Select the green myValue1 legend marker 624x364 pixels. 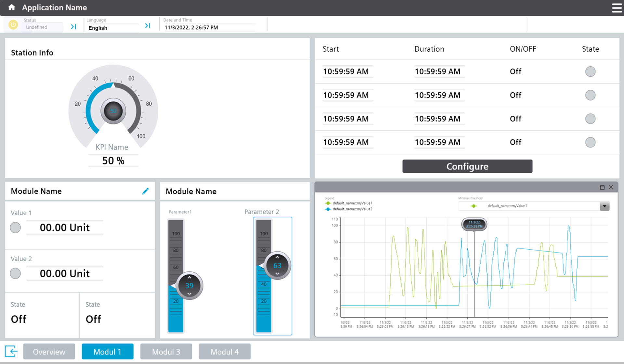coord(327,203)
